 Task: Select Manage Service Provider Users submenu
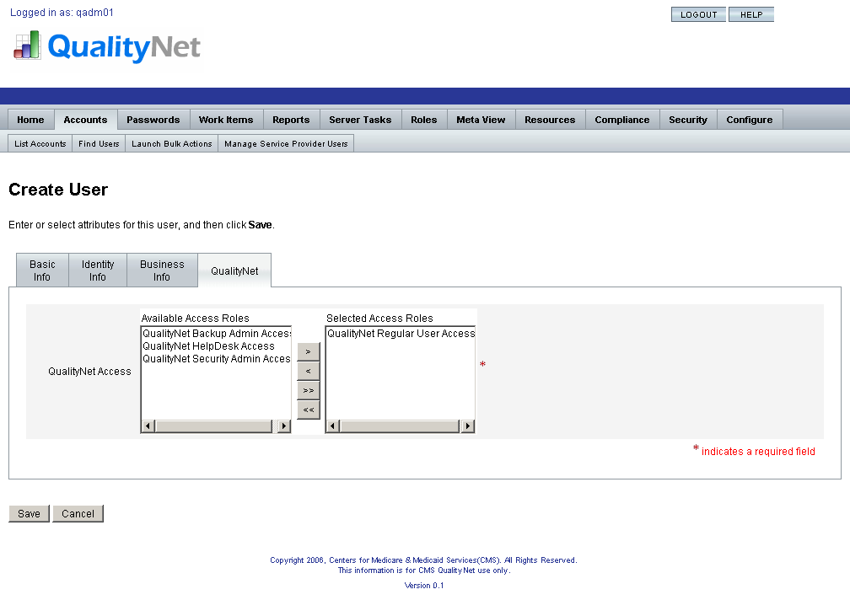click(286, 143)
